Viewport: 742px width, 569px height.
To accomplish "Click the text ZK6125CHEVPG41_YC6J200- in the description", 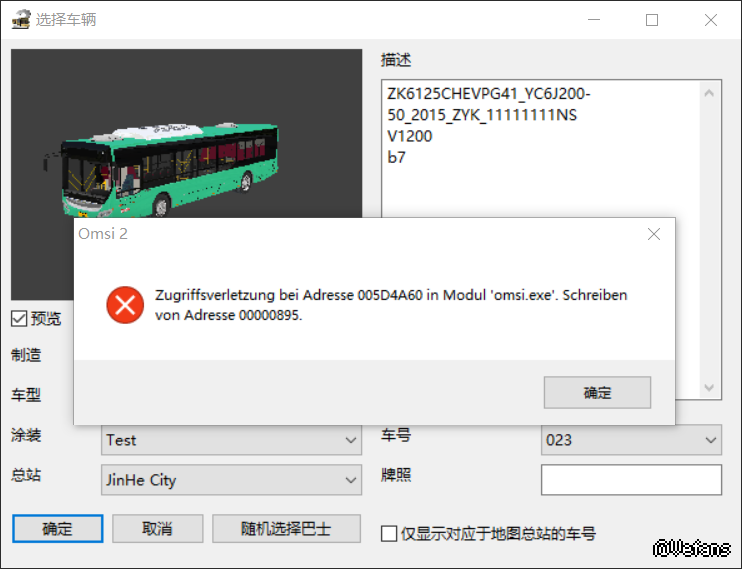I will pos(489,94).
